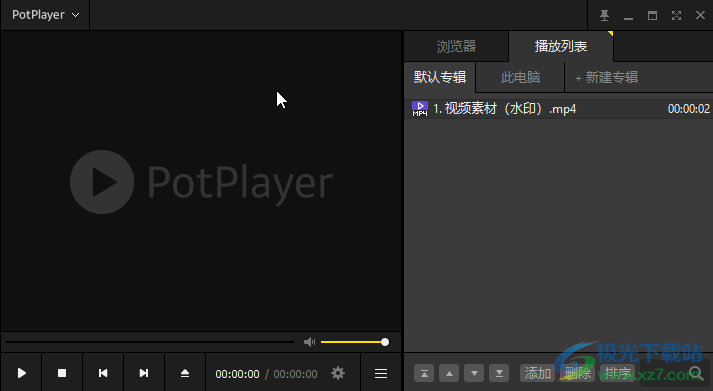The image size is (713, 391).
Task: Skip to the next track
Action: coord(144,373)
